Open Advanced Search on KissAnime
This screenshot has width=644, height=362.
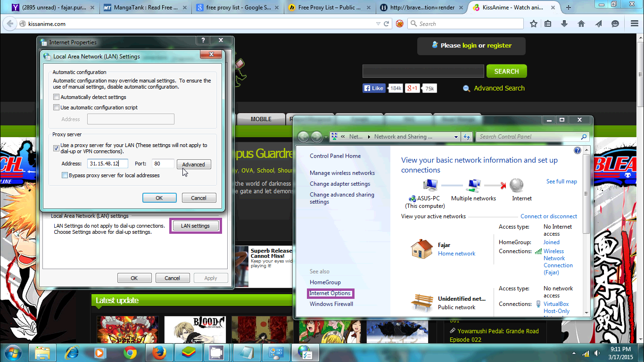499,88
